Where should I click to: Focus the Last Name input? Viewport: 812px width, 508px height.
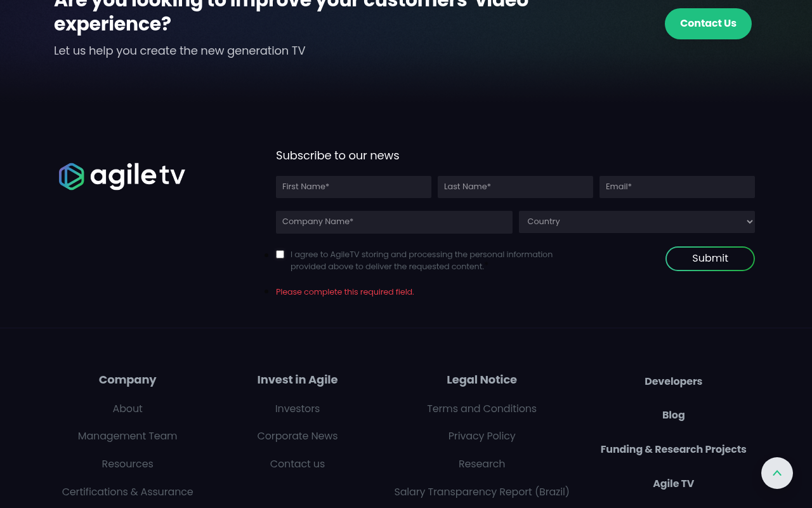coord(515,187)
